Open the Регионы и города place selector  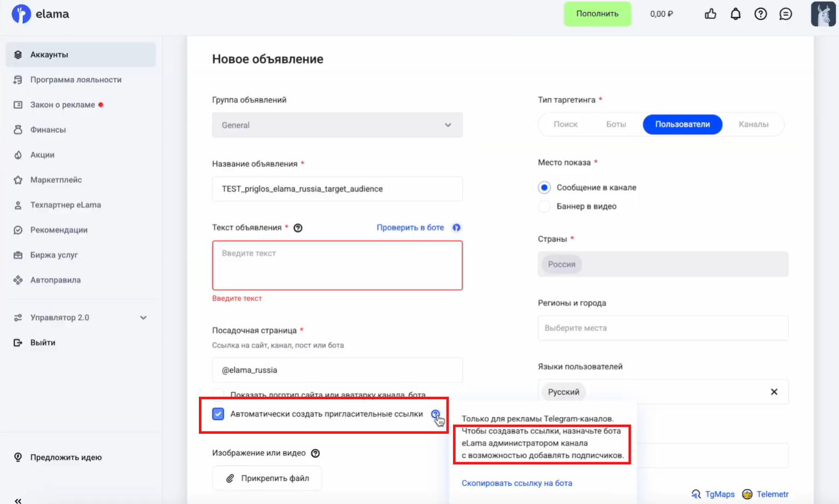point(663,328)
